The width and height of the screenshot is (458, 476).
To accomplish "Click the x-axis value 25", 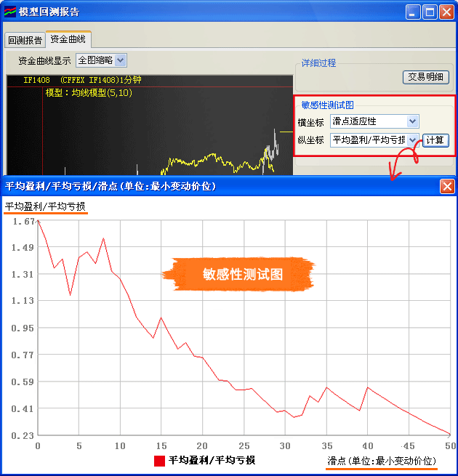I will [244, 446].
